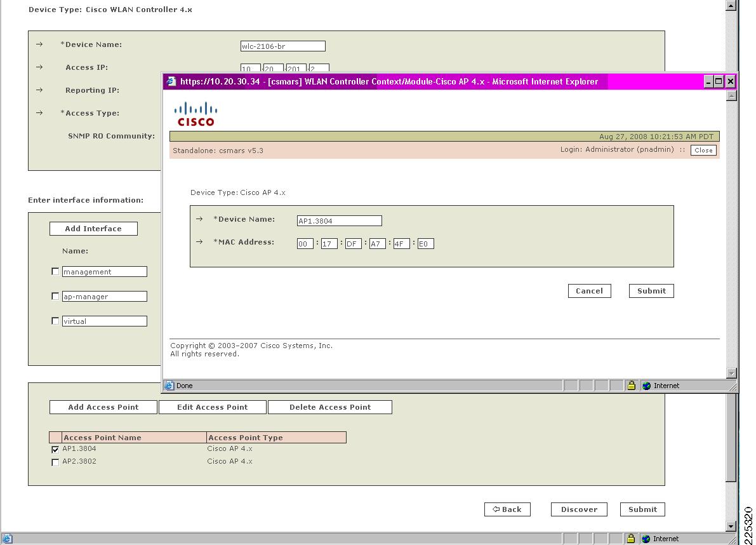This screenshot has height=545, width=756.
Task: Click Add Interface button
Action: (x=93, y=229)
